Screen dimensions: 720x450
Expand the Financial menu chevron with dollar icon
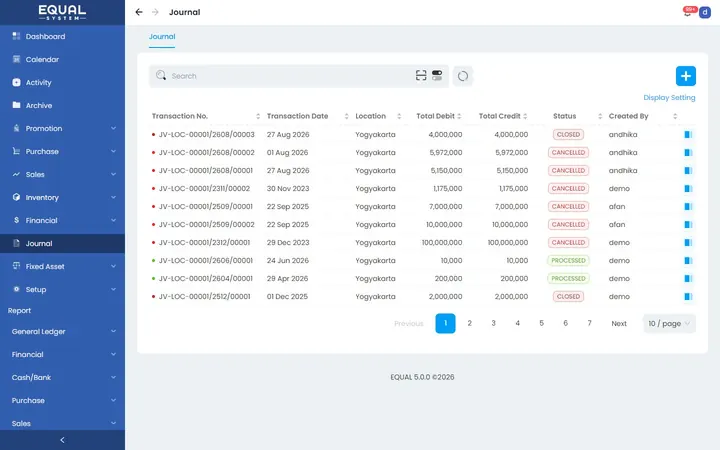click(x=113, y=220)
